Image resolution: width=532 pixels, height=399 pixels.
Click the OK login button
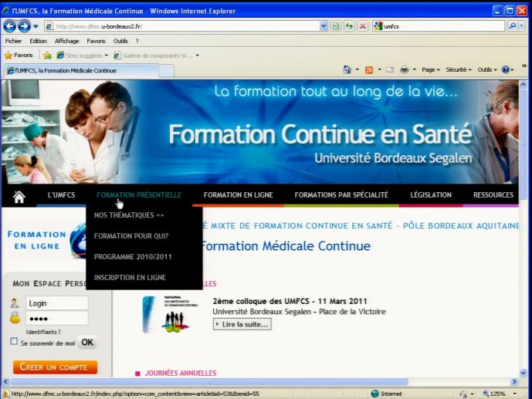click(x=87, y=343)
